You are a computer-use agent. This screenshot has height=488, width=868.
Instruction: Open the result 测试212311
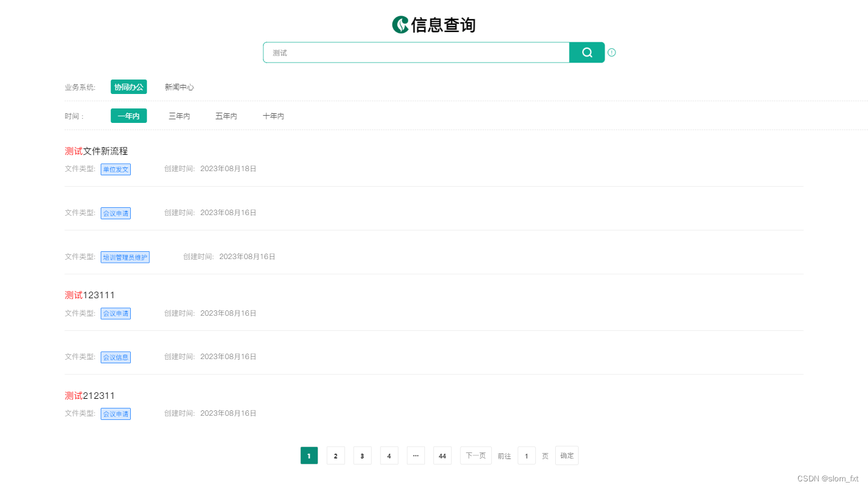90,395
